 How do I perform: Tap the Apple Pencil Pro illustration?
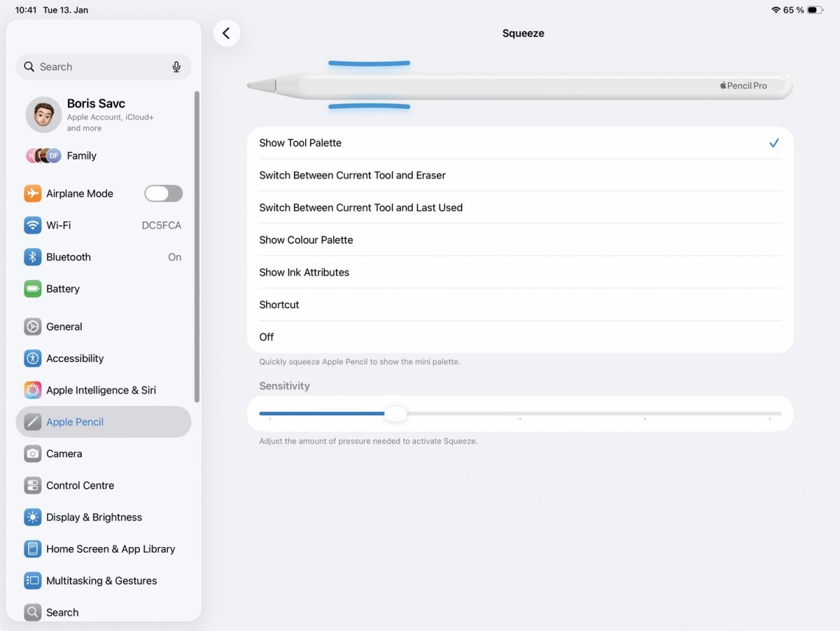[520, 85]
